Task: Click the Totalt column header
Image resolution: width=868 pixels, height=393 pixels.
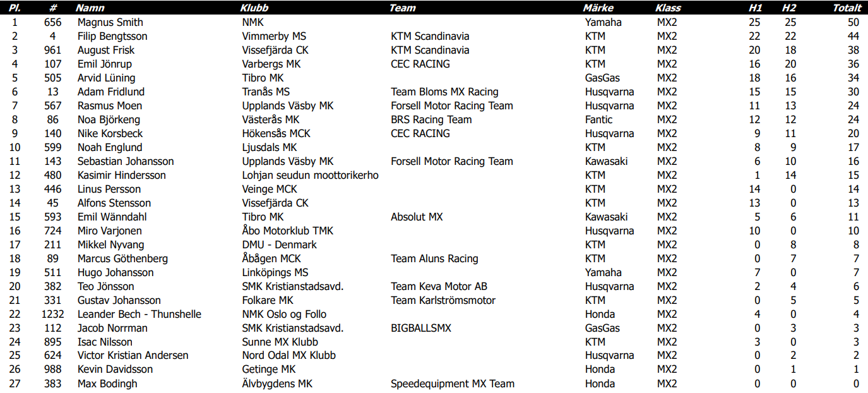Action: [x=847, y=8]
